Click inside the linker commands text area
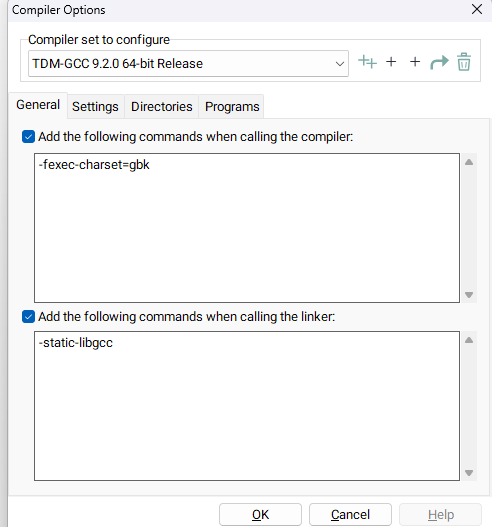The width and height of the screenshot is (492, 527). tap(247, 406)
